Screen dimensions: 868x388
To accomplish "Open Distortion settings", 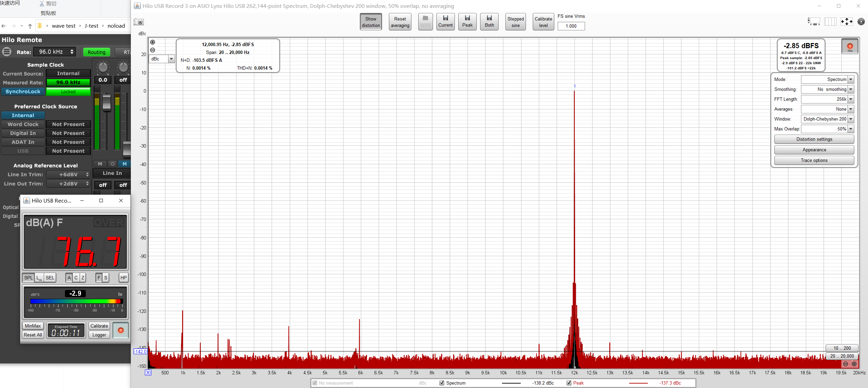I will point(814,139).
